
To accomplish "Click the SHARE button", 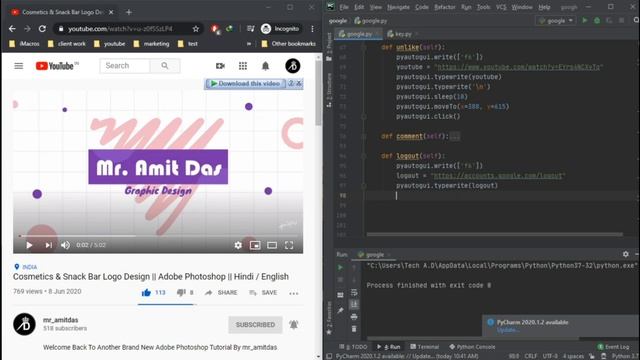I will 221,293.
